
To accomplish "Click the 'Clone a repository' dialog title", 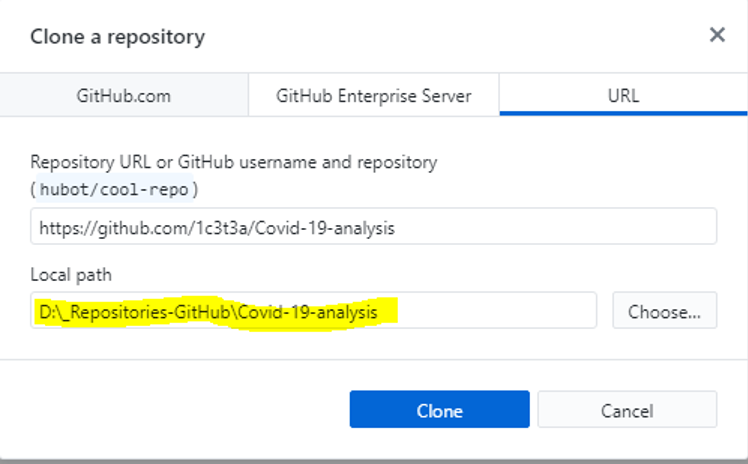I will [x=117, y=38].
